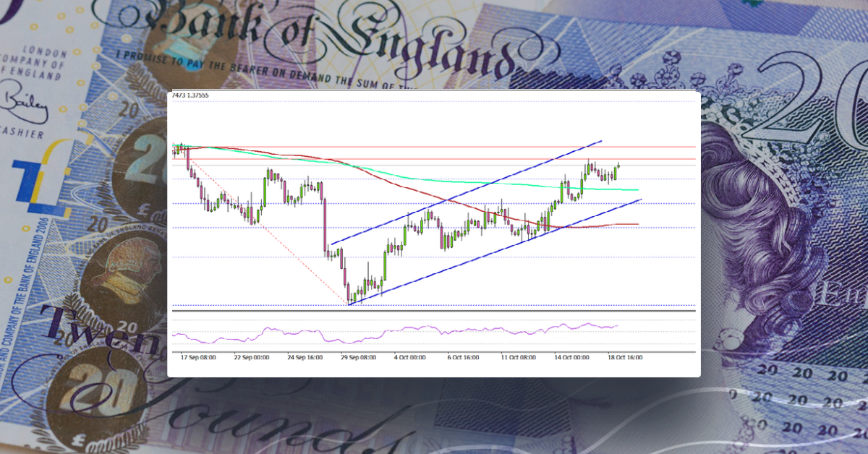This screenshot has height=454, width=868.
Task: Select the most recent green candlestick
Action: pyautogui.click(x=618, y=166)
